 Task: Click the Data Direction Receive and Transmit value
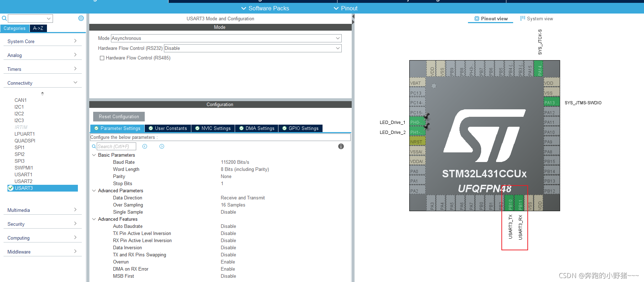[243, 198]
